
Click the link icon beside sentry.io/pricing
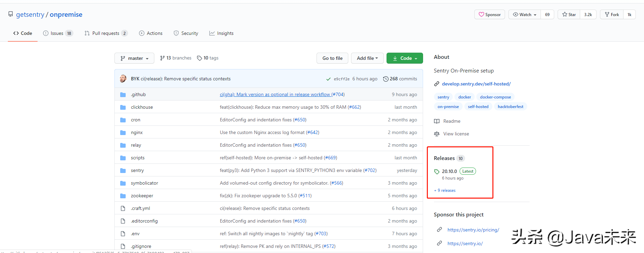439,230
